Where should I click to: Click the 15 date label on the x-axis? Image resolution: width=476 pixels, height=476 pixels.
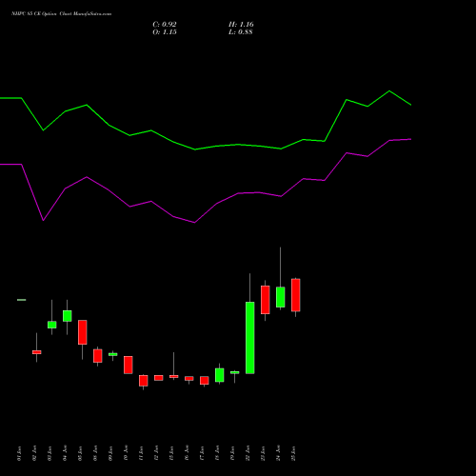tap(171, 453)
